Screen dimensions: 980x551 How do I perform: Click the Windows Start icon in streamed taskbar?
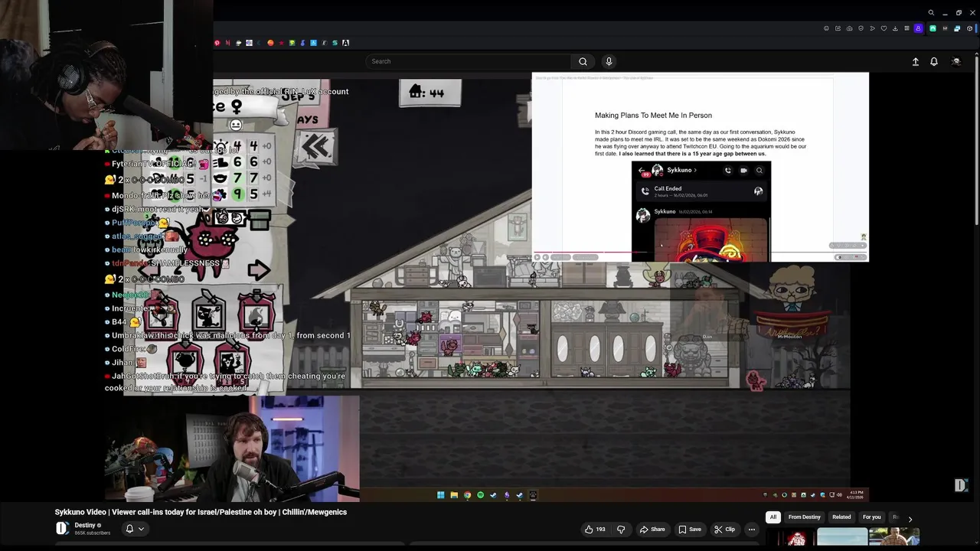coord(441,495)
